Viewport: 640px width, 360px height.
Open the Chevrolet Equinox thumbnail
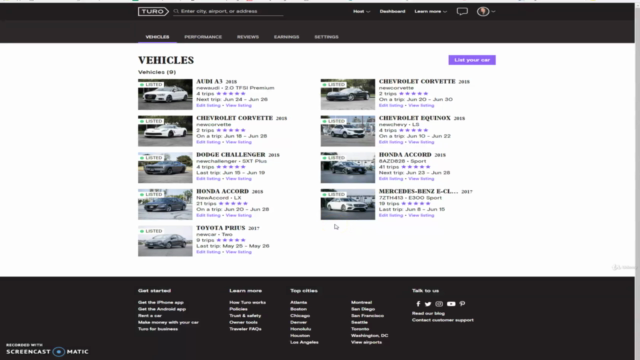tap(347, 131)
